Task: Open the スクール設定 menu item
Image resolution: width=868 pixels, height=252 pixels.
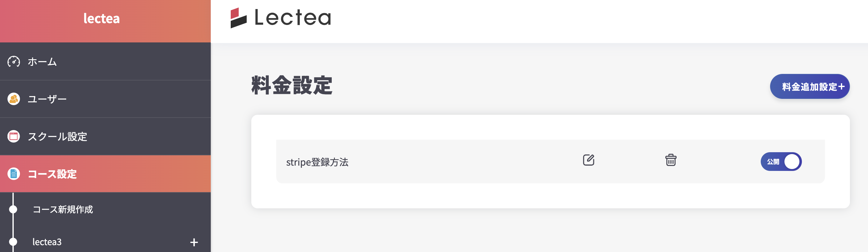Action: (x=57, y=136)
